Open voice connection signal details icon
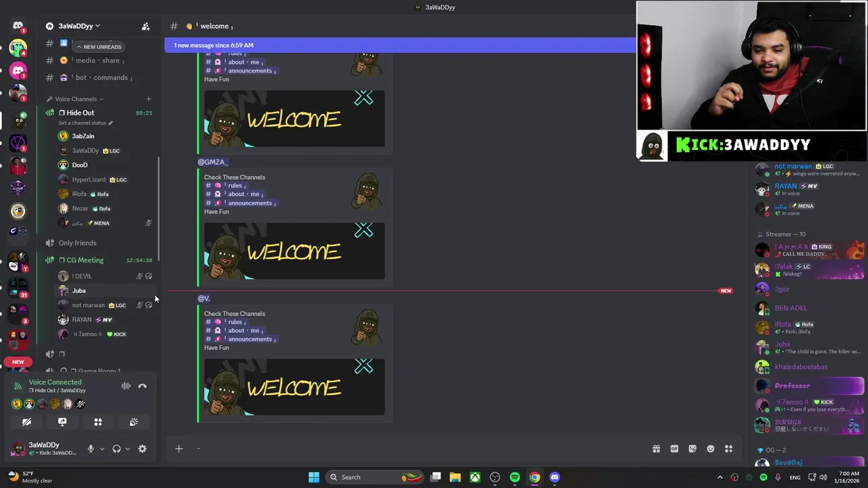The height and width of the screenshot is (488, 868). [x=18, y=386]
